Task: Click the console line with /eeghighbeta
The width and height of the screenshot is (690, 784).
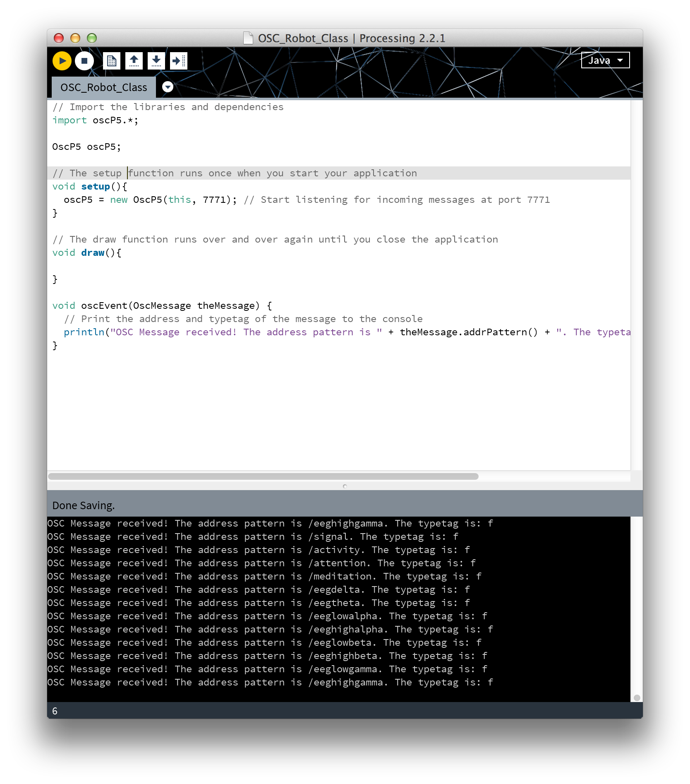Action: [267, 656]
